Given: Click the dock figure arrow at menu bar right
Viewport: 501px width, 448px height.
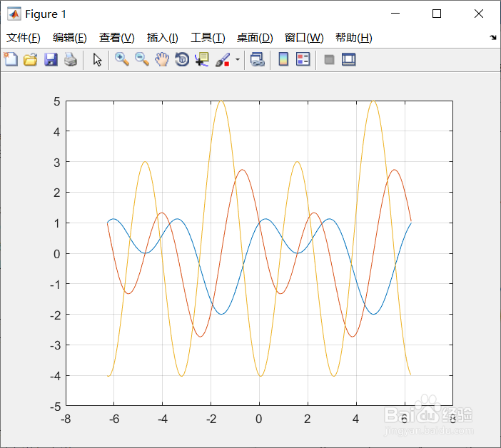Looking at the screenshot, I should (493, 37).
